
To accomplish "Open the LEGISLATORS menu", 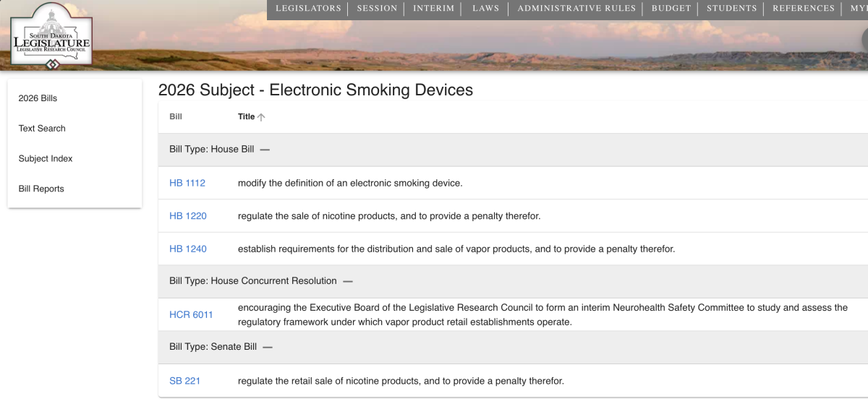I will (309, 8).
